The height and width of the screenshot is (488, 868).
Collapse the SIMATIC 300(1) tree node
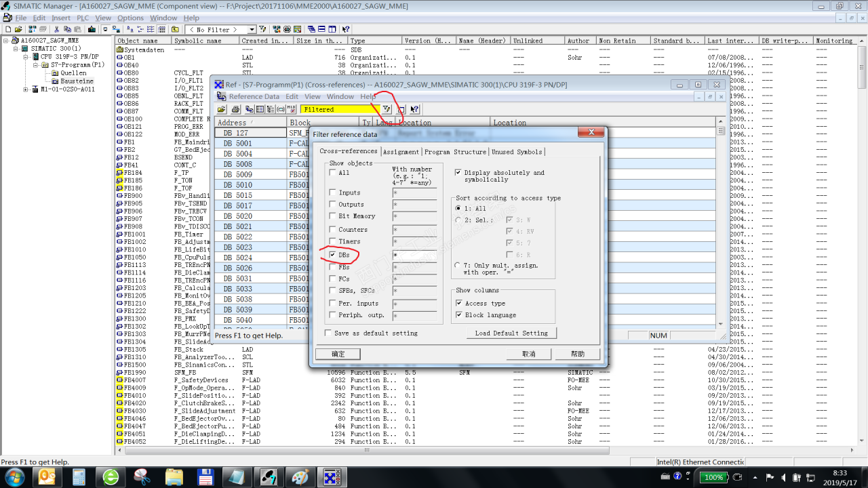tap(16, 49)
